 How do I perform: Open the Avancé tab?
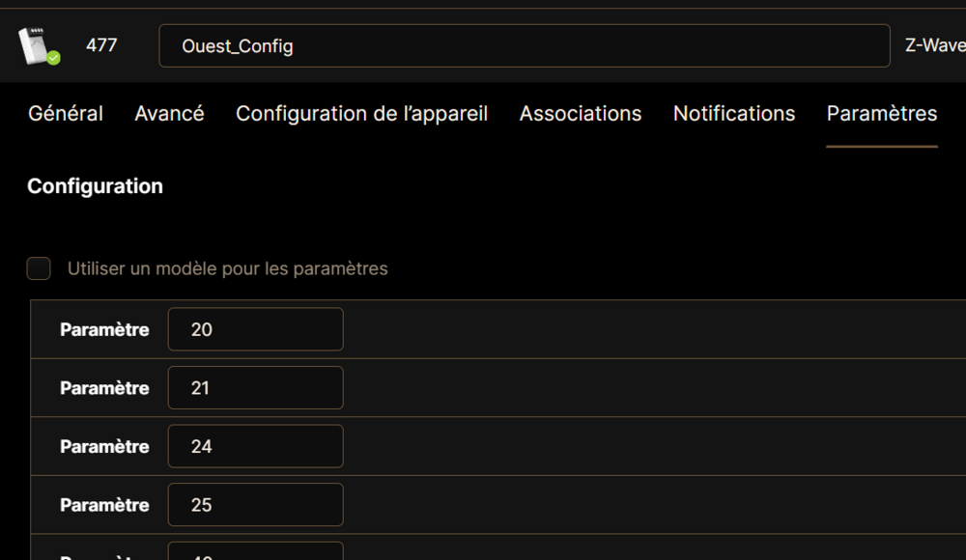click(x=169, y=113)
